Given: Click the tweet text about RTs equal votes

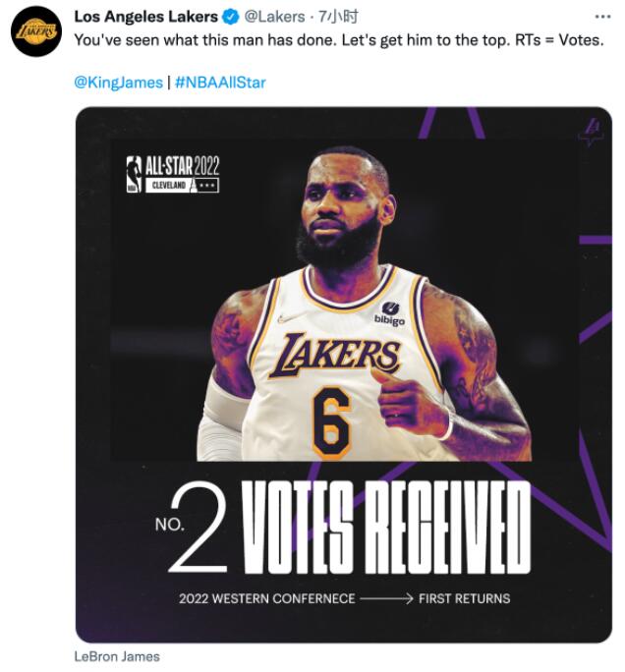Looking at the screenshot, I should 339,41.
